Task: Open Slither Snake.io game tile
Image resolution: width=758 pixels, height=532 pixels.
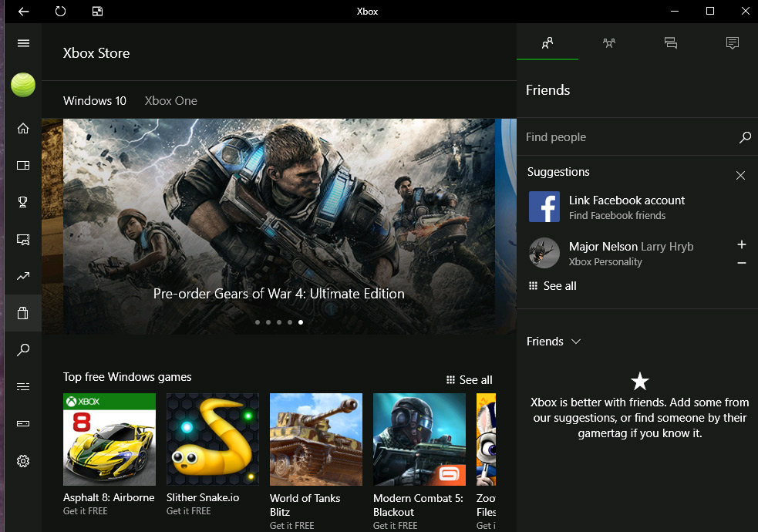Action: click(213, 439)
